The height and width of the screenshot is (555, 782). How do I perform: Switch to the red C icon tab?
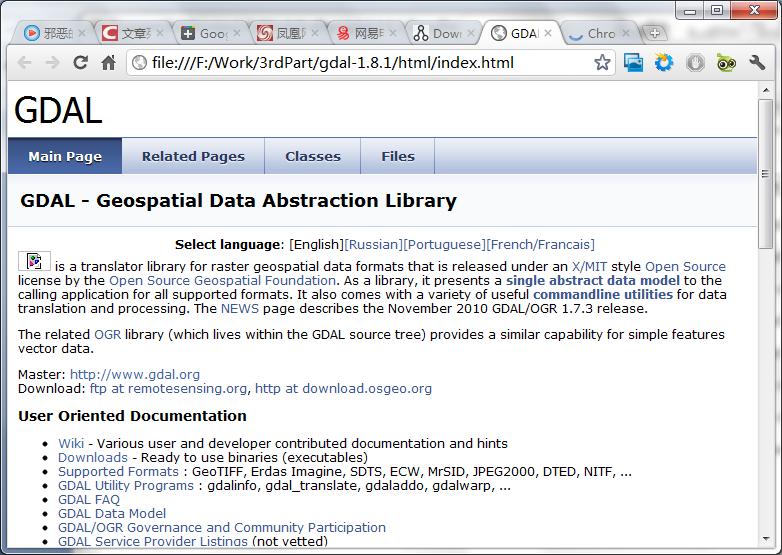click(x=132, y=33)
